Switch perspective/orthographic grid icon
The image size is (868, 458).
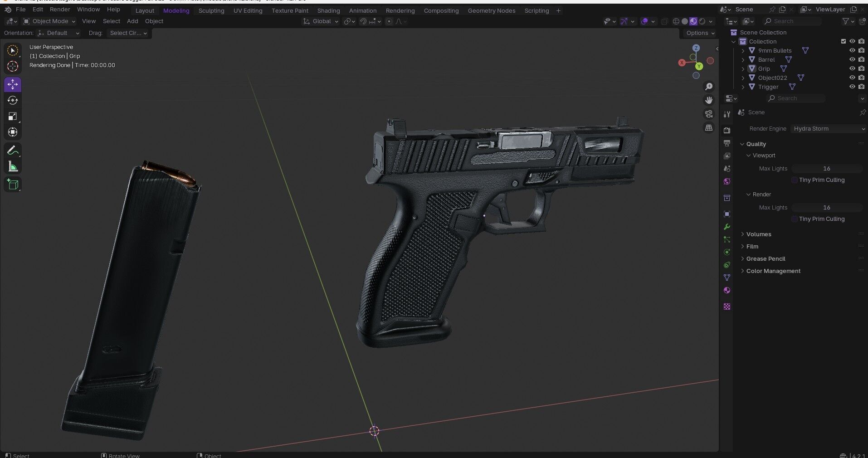click(x=709, y=128)
